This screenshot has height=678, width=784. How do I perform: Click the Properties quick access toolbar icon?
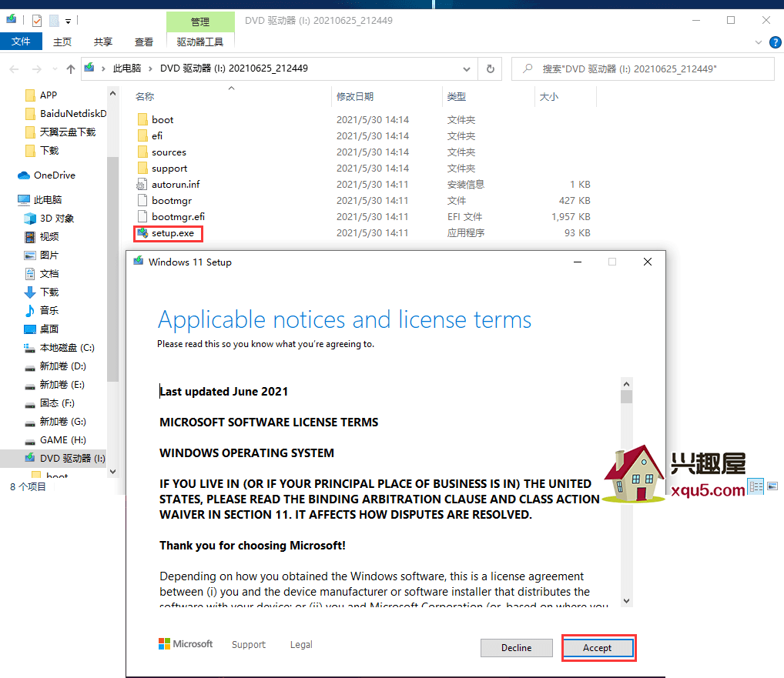[36, 21]
